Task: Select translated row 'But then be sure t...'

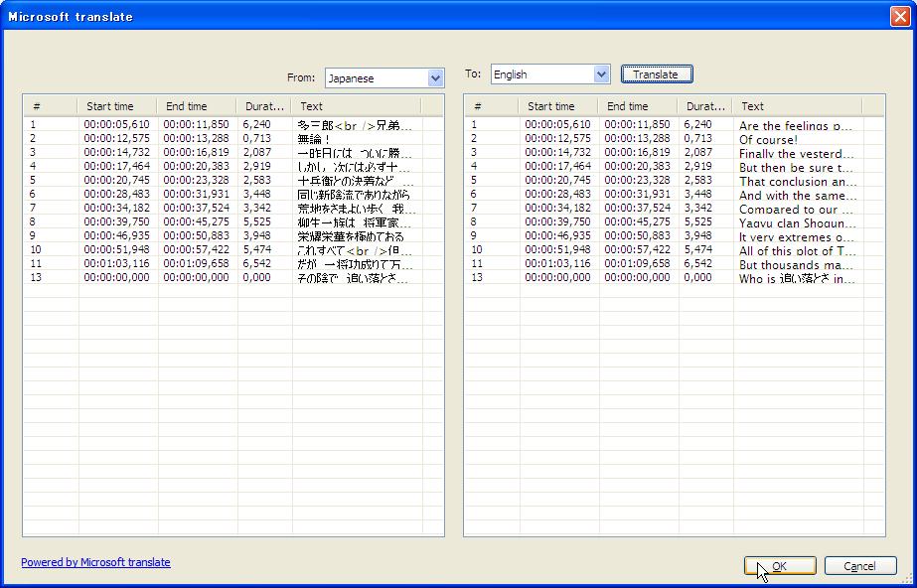Action: [796, 168]
